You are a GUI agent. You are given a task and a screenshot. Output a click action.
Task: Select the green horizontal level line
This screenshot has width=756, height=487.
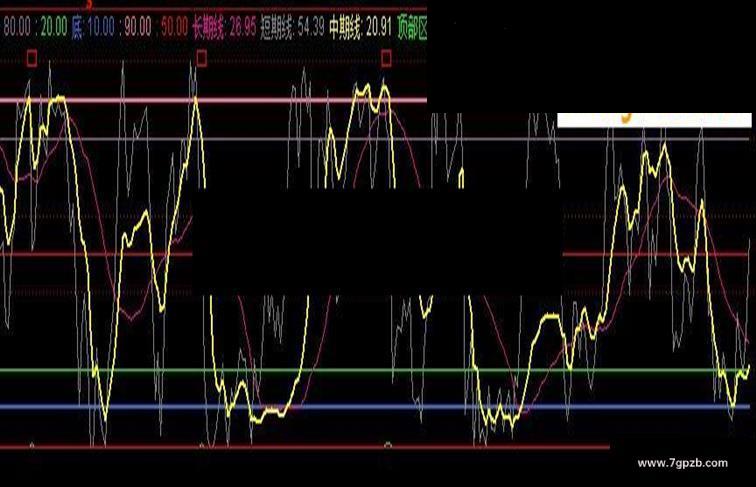coord(375,371)
